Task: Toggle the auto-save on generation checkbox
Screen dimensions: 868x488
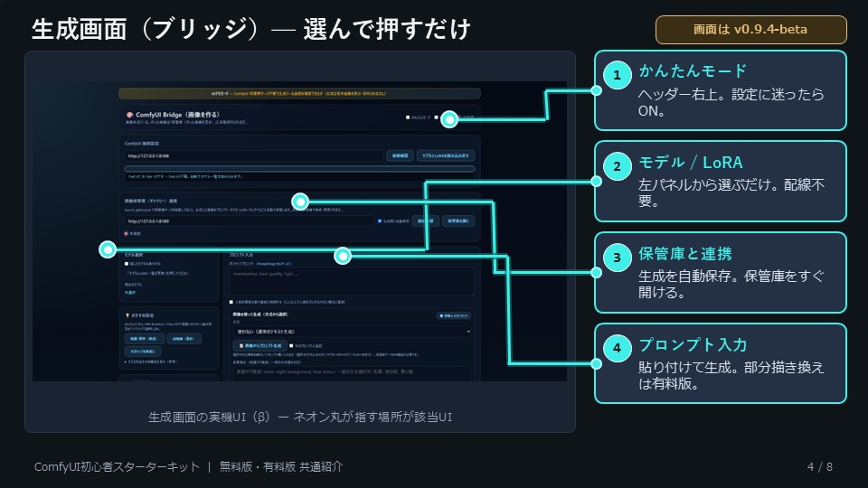Action: [x=380, y=221]
